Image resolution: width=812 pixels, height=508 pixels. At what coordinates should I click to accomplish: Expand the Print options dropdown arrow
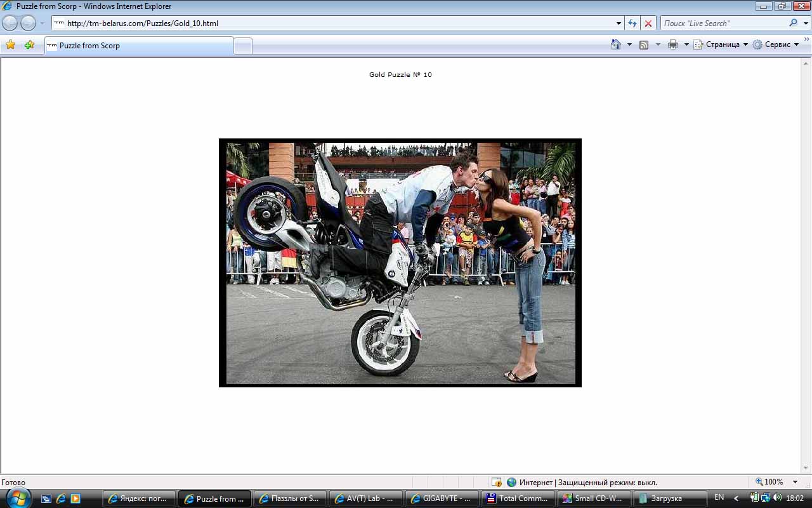click(686, 44)
